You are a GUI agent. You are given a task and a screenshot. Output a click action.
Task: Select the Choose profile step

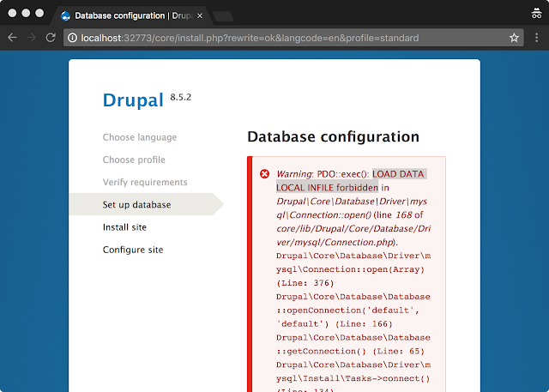pyautogui.click(x=134, y=160)
